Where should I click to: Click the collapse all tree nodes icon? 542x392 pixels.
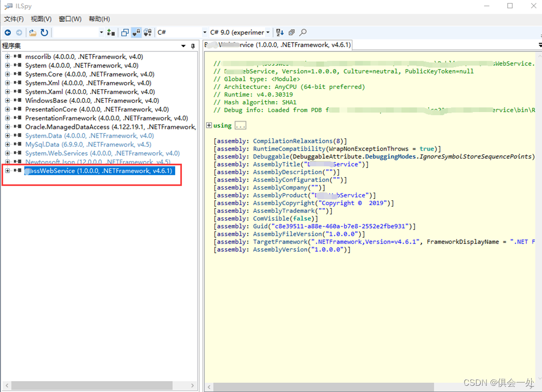292,33
